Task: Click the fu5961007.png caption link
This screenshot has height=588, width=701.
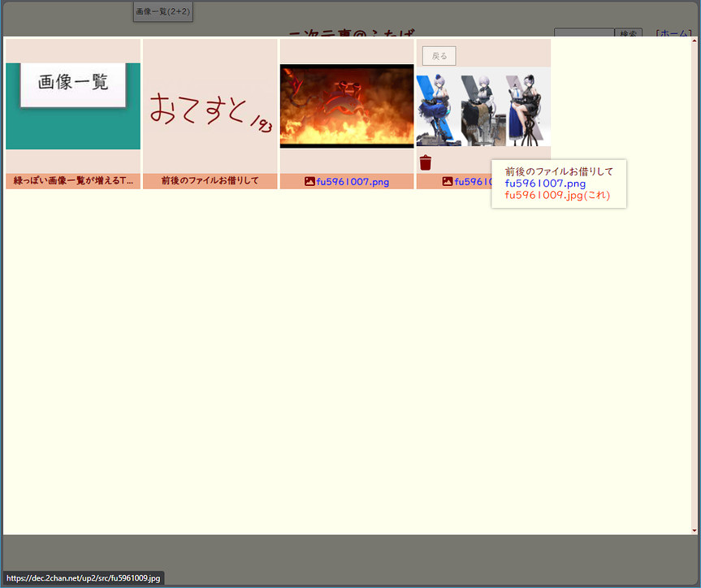Action: click(353, 182)
